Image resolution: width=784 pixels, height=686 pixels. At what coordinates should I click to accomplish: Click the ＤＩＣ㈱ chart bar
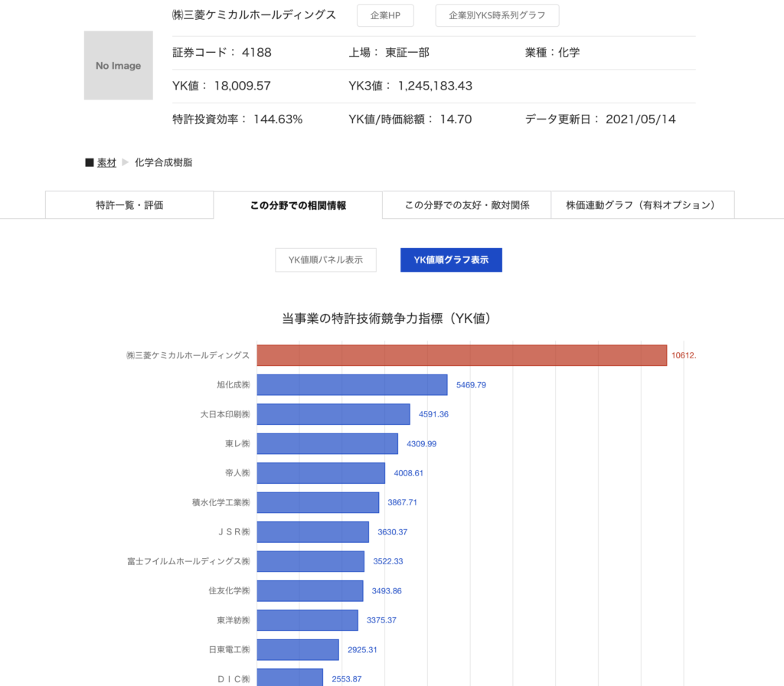pos(290,678)
